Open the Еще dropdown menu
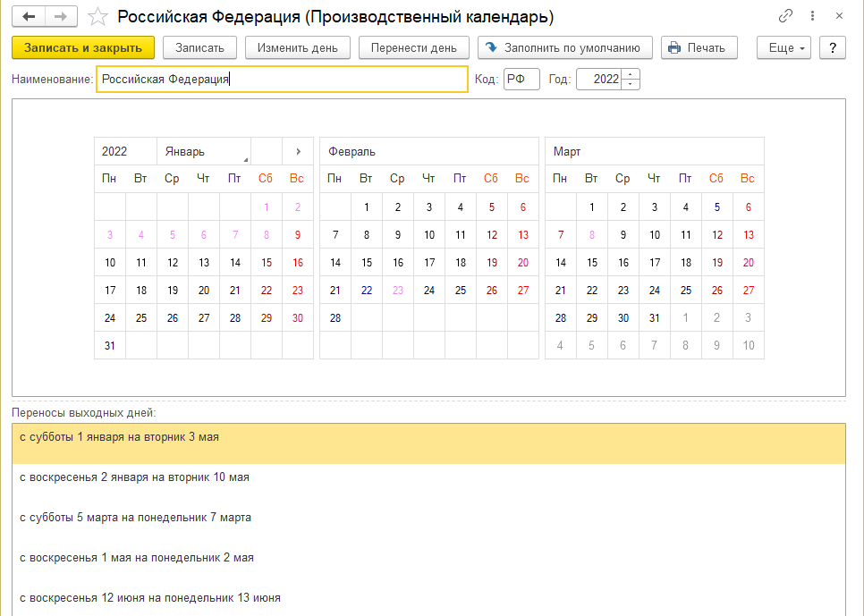 click(x=784, y=47)
